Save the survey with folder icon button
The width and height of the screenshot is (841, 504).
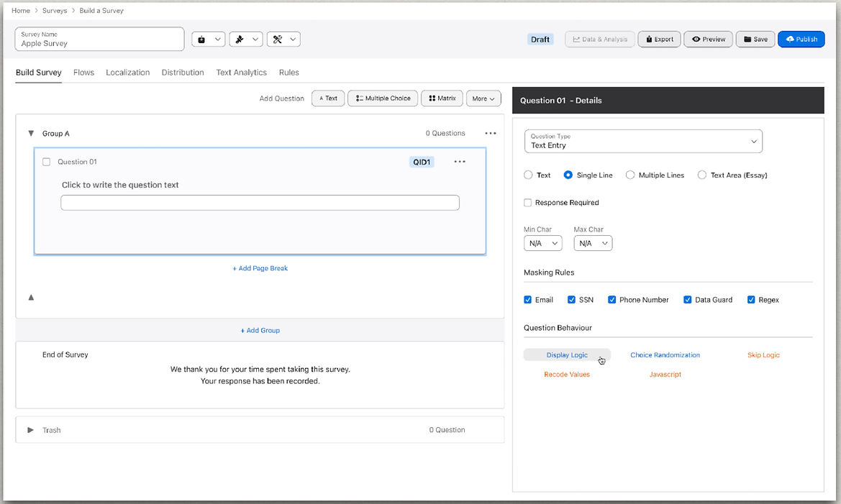pos(755,40)
